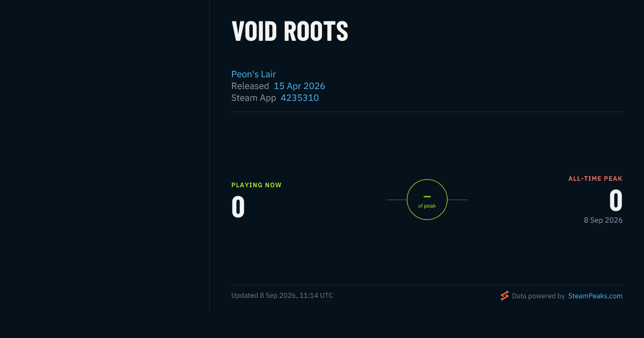Click the 'Steam App' label text

pyautogui.click(x=254, y=98)
